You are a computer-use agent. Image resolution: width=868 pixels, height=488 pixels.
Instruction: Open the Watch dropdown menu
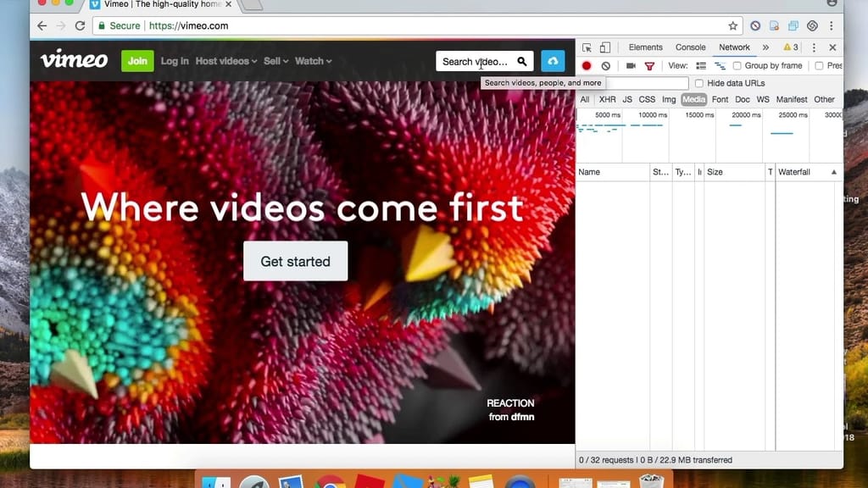click(x=313, y=61)
